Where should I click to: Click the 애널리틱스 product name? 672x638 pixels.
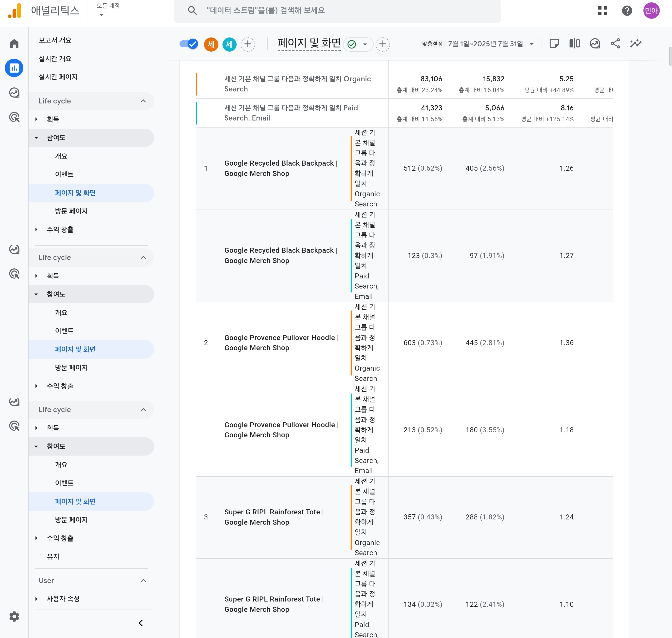point(55,11)
